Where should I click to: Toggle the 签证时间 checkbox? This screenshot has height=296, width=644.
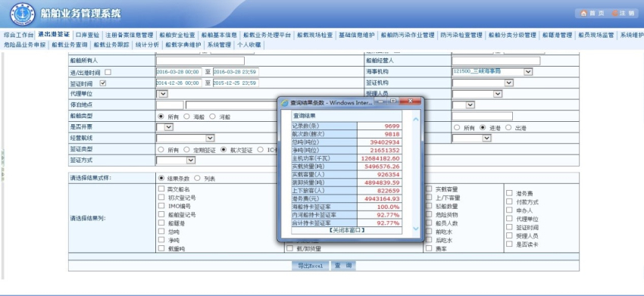pos(103,83)
